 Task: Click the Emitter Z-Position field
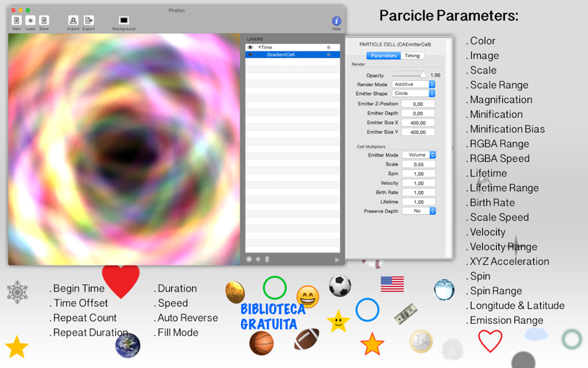click(418, 104)
